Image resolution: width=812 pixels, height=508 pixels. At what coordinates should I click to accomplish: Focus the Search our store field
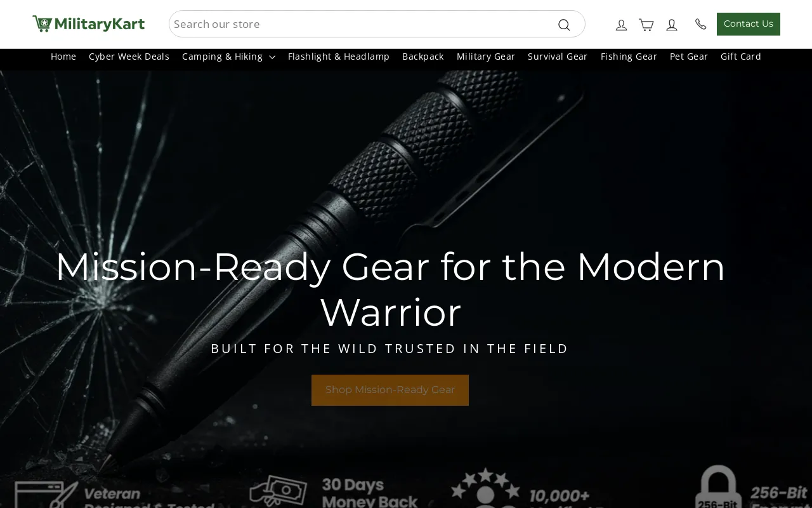(362, 24)
